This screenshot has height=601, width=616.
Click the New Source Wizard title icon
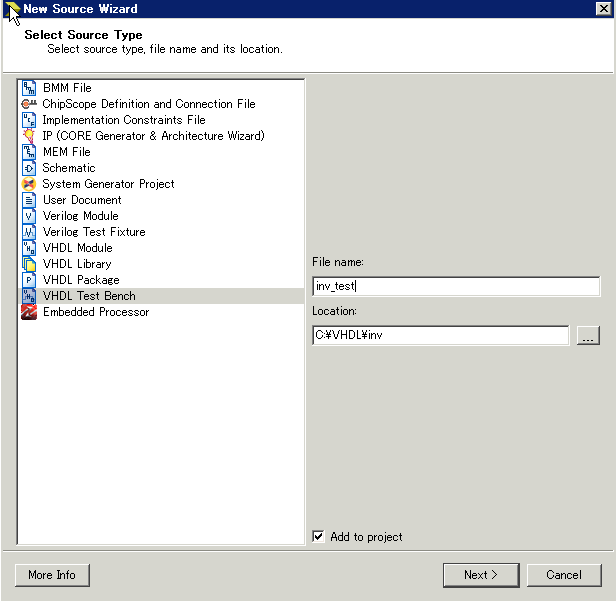tap(13, 9)
